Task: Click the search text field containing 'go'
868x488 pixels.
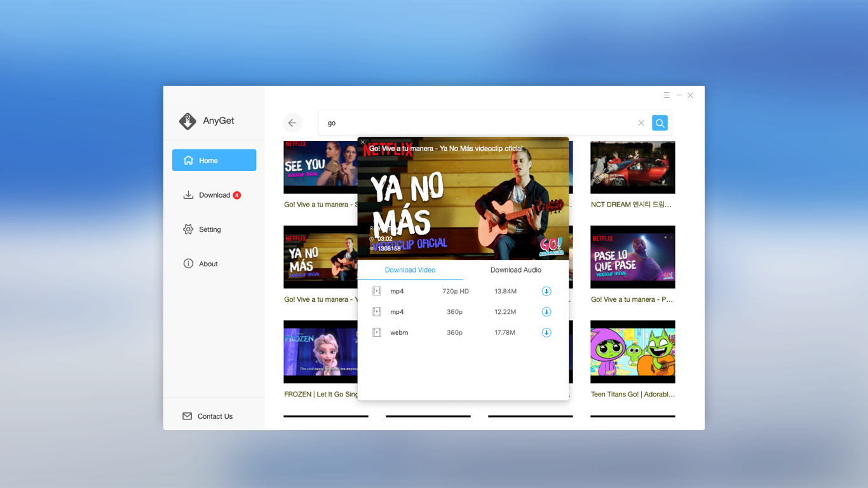Action: 480,123
